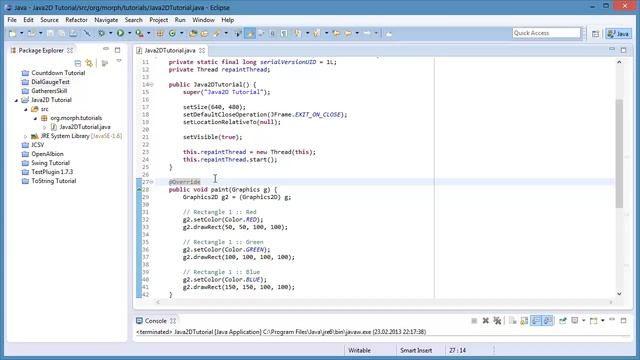Maximize the Package Explorer panel
Viewport: 640px width, 360px height.
[x=118, y=50]
